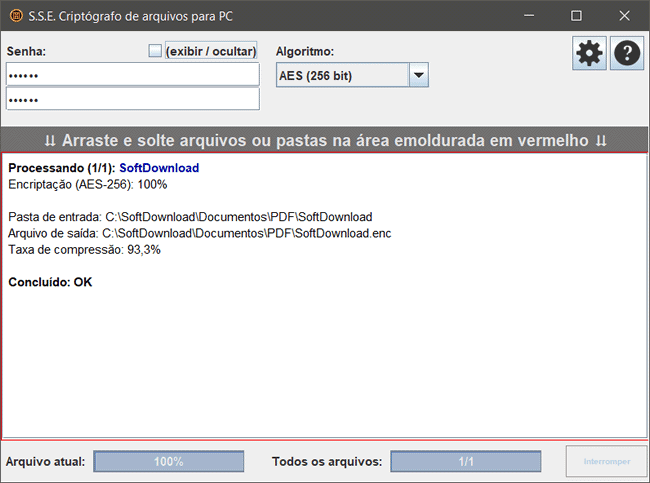The width and height of the screenshot is (650, 483).
Task: Click the S.S.E. app icon in title bar
Action: [x=16, y=15]
